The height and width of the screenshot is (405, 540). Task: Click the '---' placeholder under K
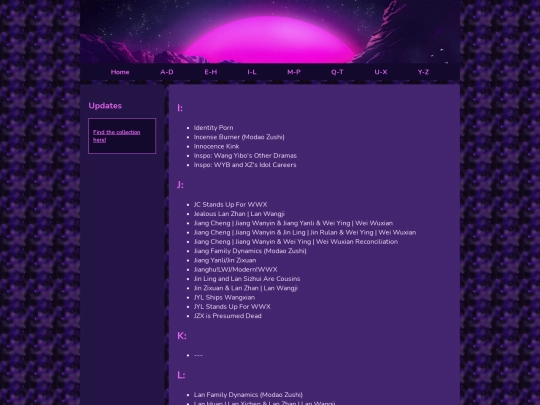198,355
